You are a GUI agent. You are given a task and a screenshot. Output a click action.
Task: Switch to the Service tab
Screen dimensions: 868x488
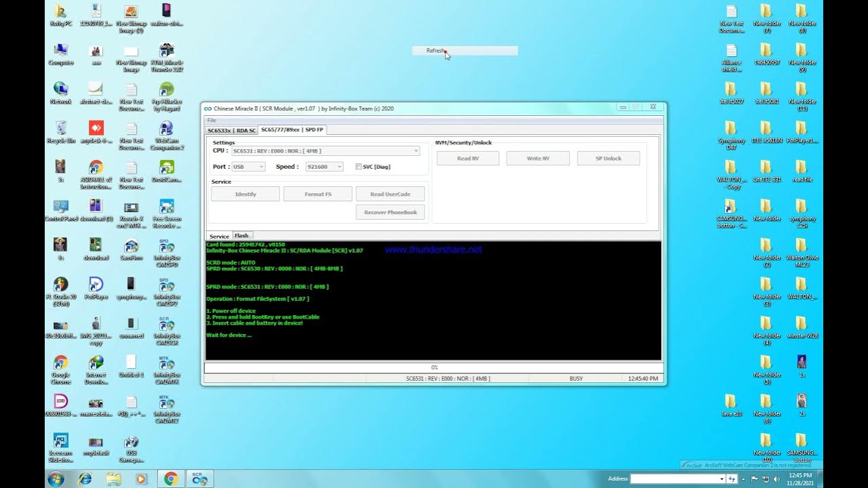click(219, 237)
